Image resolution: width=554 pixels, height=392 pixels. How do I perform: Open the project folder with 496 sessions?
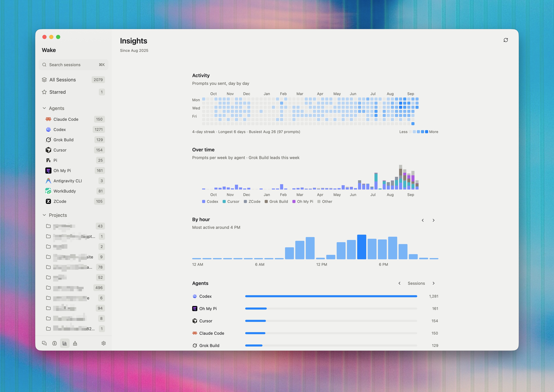(74, 288)
